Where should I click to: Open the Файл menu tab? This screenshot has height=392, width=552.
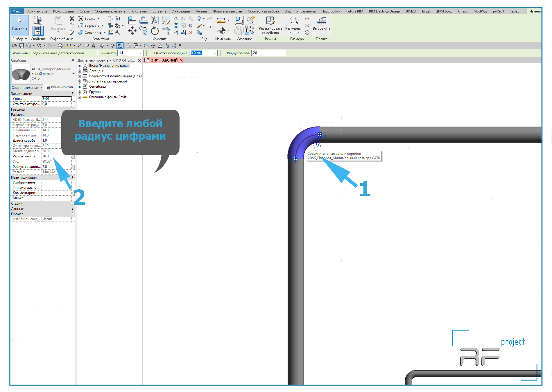tap(17, 11)
